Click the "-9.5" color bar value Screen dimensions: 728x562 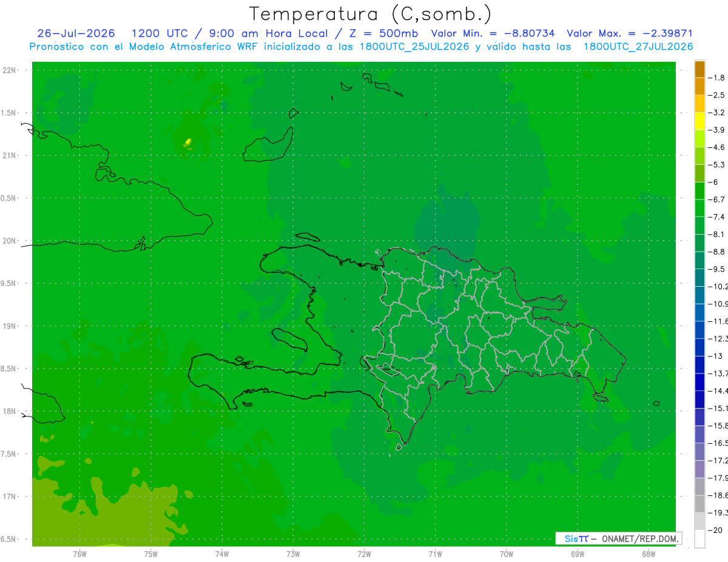716,269
